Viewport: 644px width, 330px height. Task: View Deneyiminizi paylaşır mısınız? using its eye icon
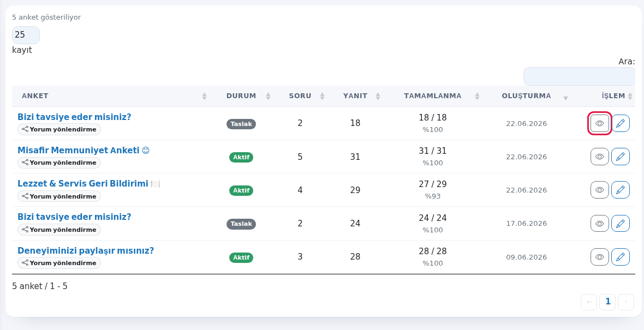(x=600, y=257)
